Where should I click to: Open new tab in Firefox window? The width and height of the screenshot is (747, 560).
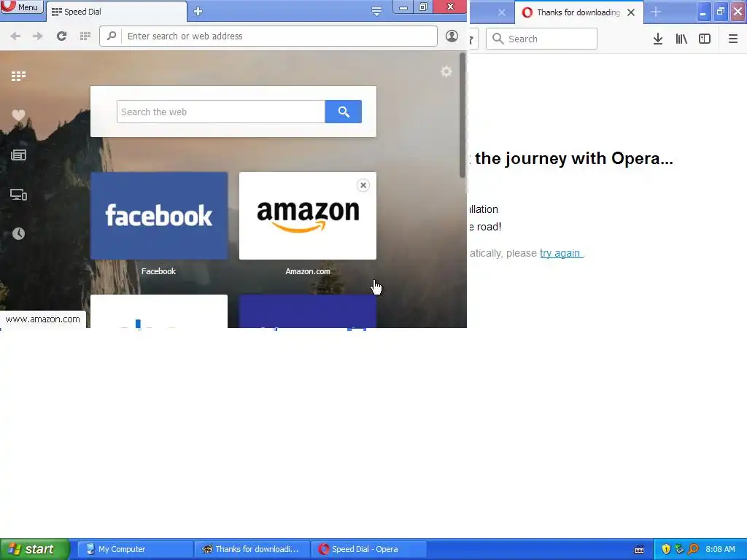tap(656, 12)
